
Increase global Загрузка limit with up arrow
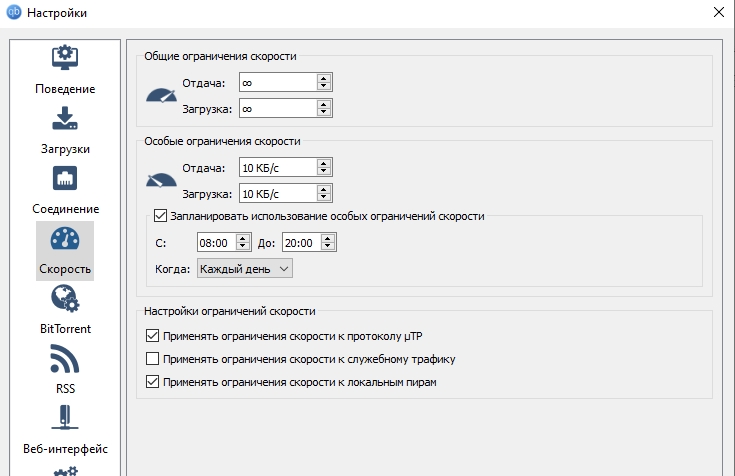323,105
